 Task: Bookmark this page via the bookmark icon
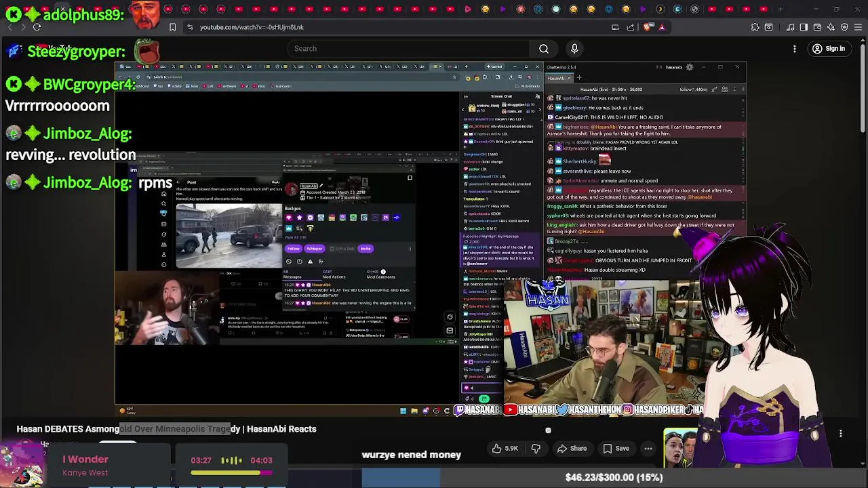(172, 27)
